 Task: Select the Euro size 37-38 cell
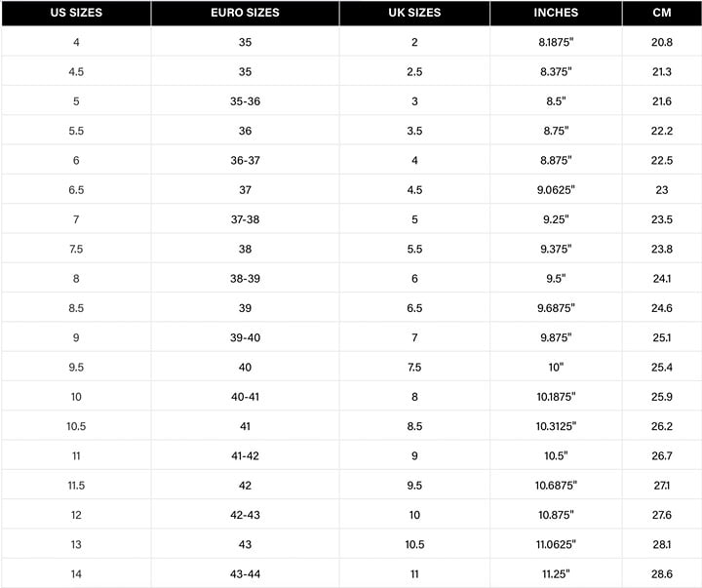click(245, 219)
